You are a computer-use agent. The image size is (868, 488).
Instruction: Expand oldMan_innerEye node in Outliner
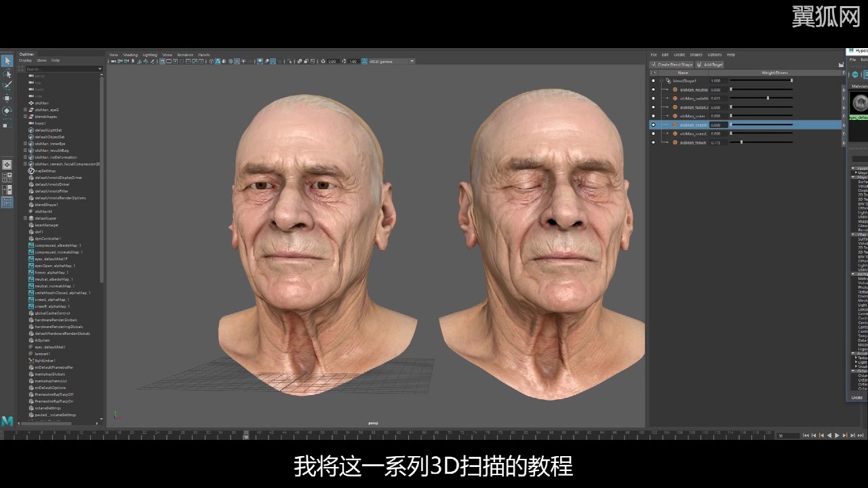[25, 144]
